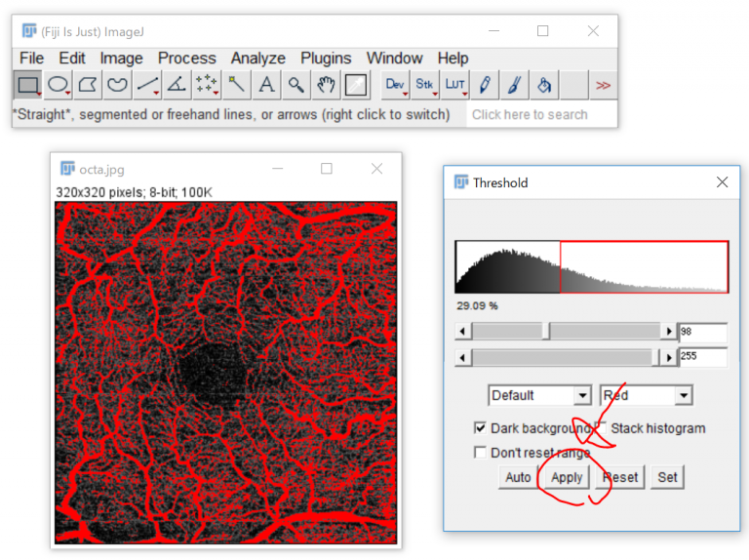Screen dimensions: 749x560
Task: Click the minimum threshold value field 98
Action: pos(702,331)
